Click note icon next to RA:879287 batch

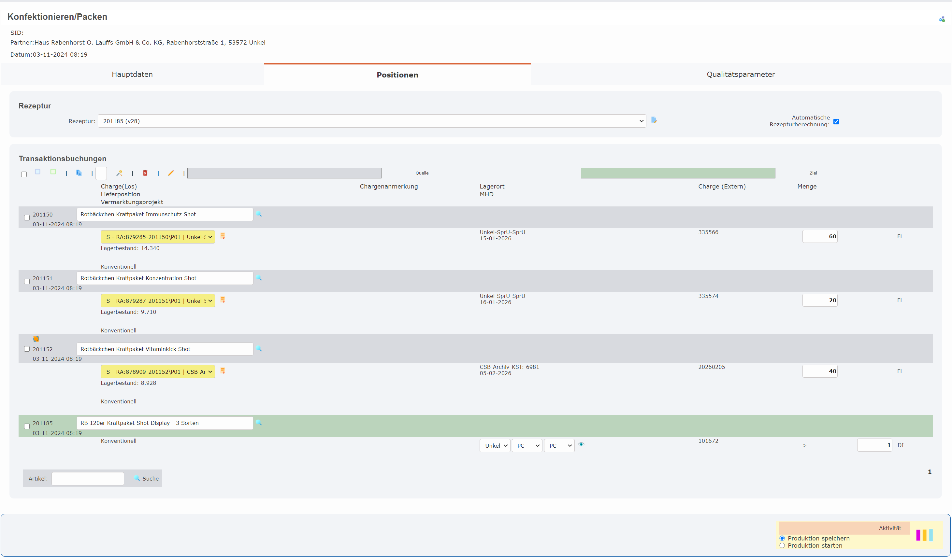click(223, 300)
